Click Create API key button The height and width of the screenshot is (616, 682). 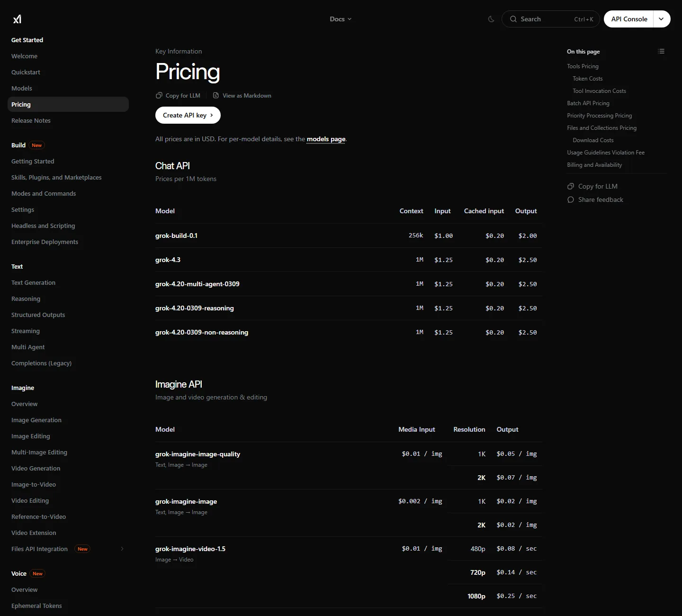(188, 115)
